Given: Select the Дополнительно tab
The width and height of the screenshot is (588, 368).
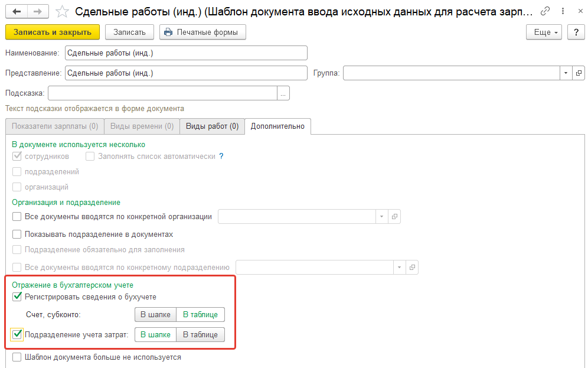Looking at the screenshot, I should [x=277, y=126].
